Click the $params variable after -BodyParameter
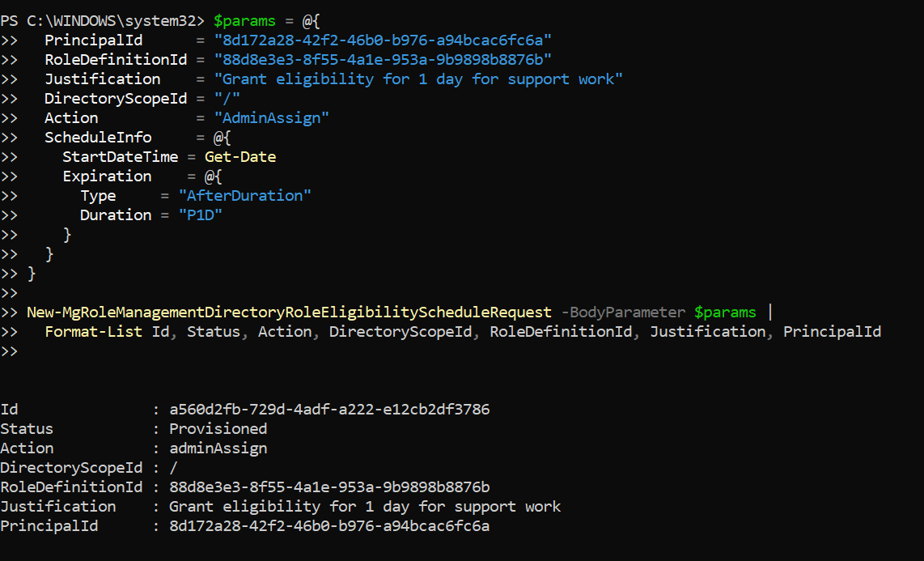 [x=725, y=312]
